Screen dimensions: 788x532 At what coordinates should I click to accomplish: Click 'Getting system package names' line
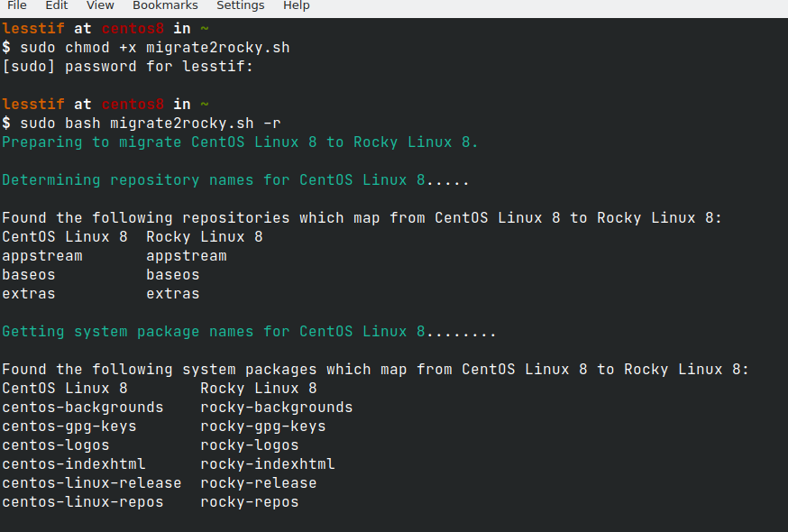pyautogui.click(x=249, y=332)
